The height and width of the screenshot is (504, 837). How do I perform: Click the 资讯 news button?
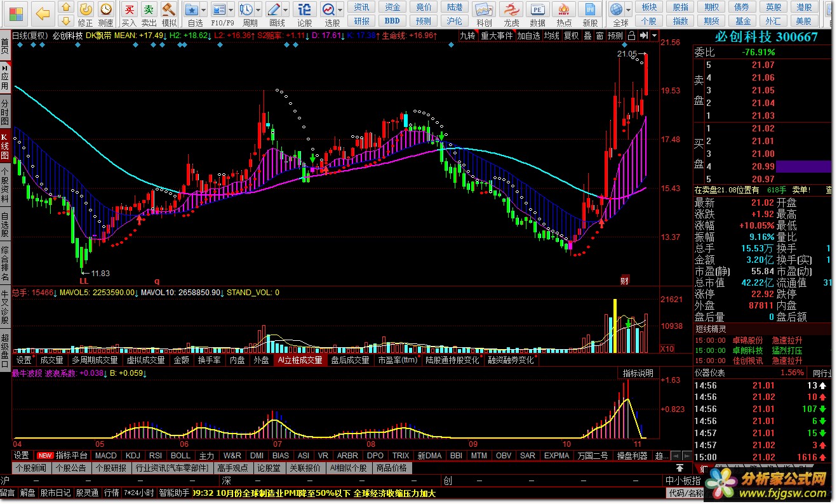coord(362,7)
